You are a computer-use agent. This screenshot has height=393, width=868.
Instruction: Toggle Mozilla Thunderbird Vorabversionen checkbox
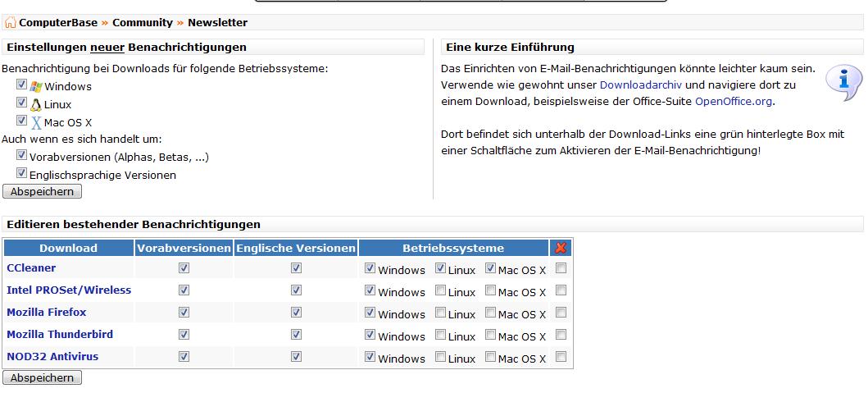point(184,334)
